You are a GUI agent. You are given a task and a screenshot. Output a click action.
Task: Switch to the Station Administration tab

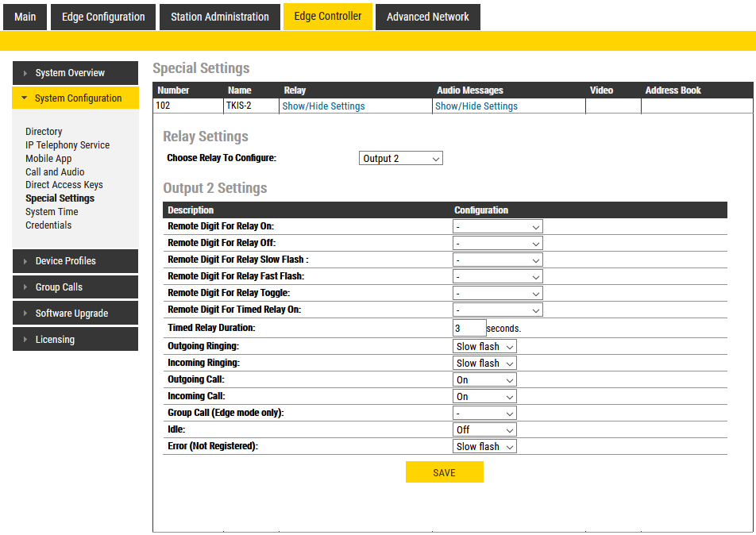click(x=220, y=17)
